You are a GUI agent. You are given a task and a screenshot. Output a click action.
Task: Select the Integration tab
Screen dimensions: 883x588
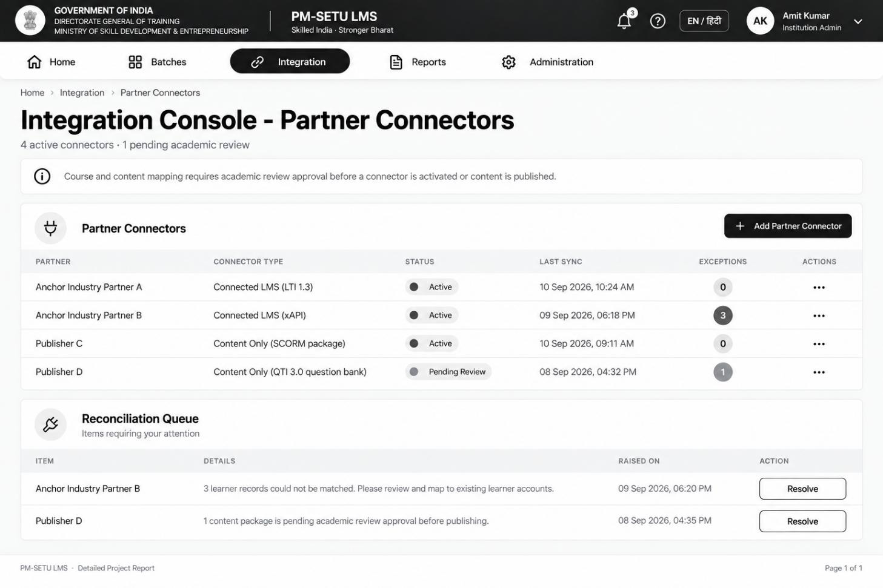point(290,62)
